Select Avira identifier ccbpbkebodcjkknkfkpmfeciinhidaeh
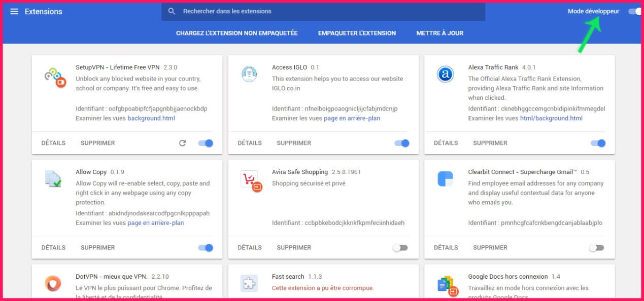 click(x=354, y=223)
